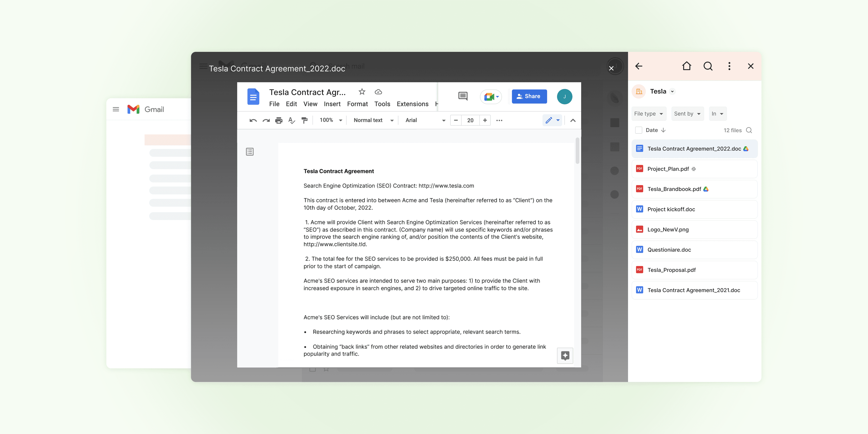Click the undo arrow in the Docs toolbar
The image size is (868, 434).
tap(253, 120)
